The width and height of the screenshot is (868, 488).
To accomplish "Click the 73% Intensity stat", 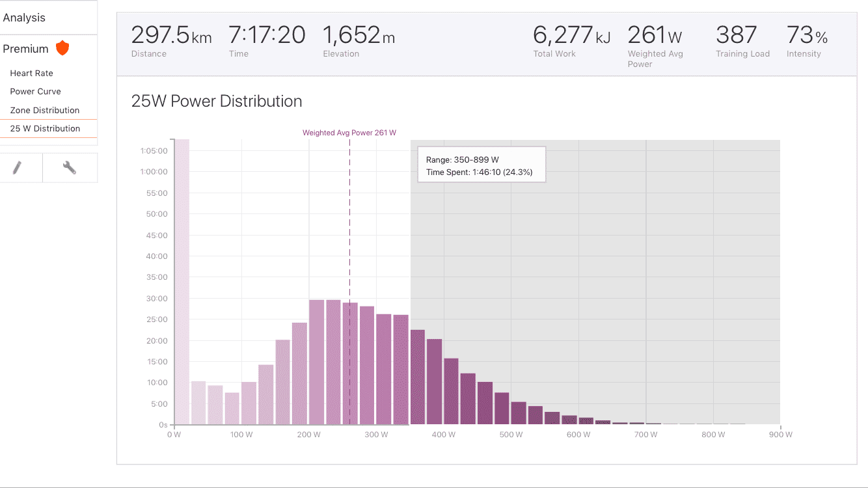I will tap(807, 41).
